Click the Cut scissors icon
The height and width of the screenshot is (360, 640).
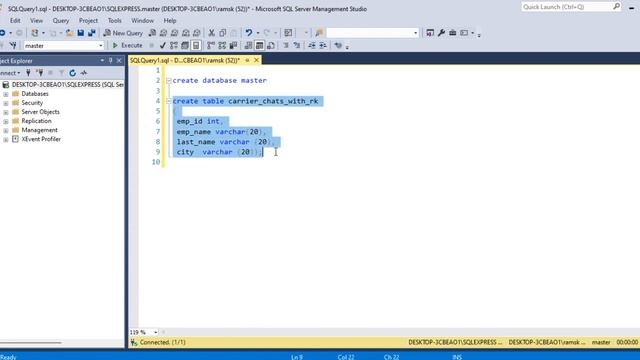(211, 33)
